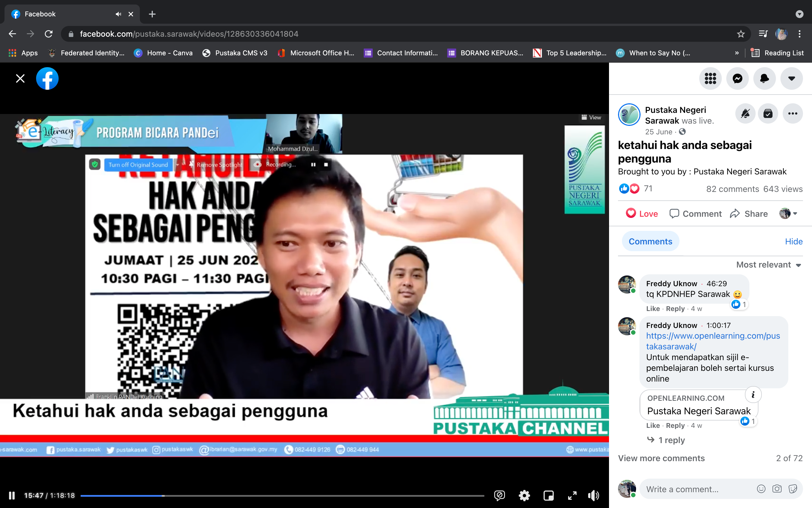This screenshot has width=812, height=508.
Task: Open Top 5 Leadership bookmark
Action: (x=570, y=53)
